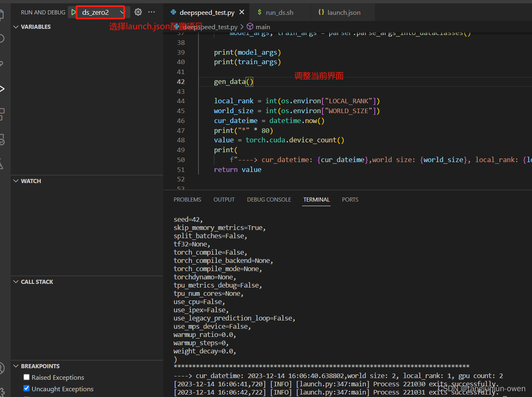Open the Run and Debug more actions menu
532x397 pixels.
point(152,12)
